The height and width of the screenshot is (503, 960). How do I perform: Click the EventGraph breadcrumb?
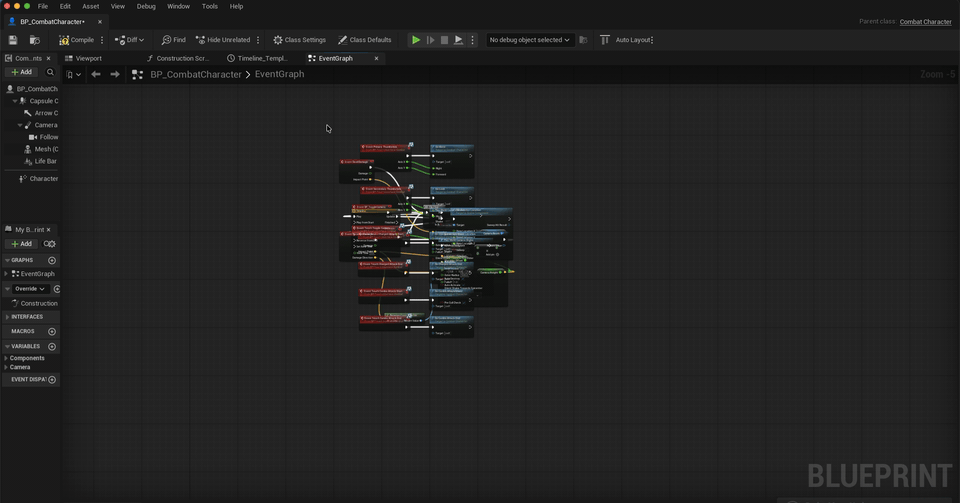[x=279, y=74]
